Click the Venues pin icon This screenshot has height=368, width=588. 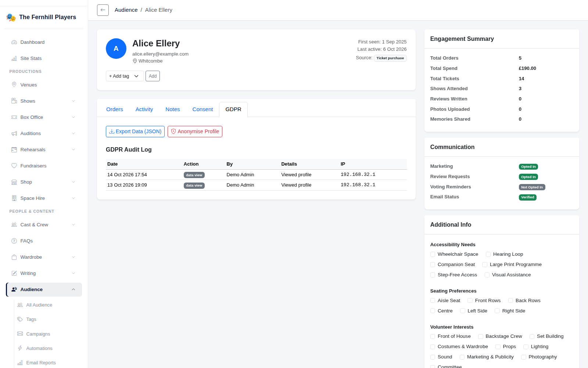click(14, 85)
